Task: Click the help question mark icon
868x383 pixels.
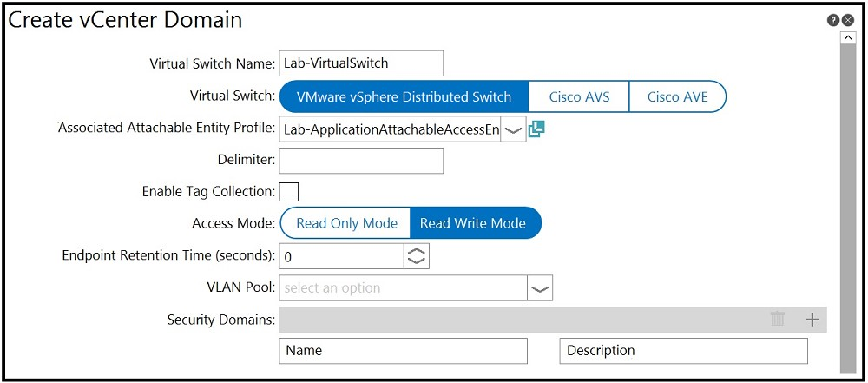Action: [833, 20]
